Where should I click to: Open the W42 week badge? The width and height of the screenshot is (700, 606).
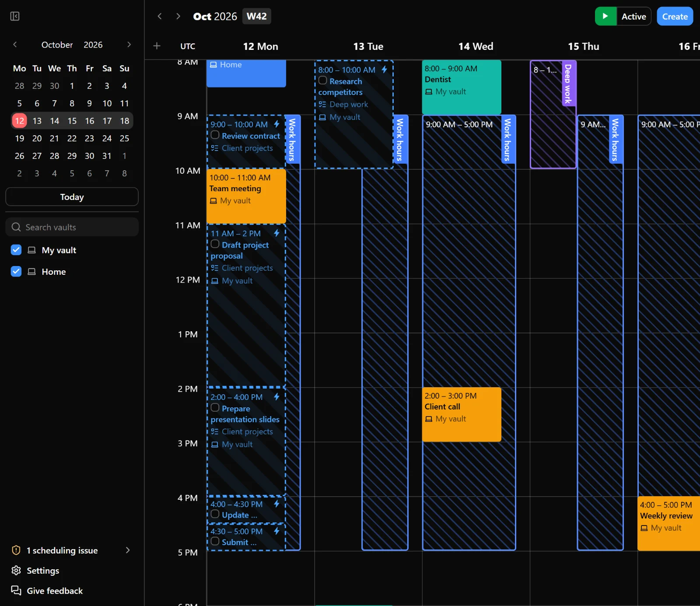point(256,16)
